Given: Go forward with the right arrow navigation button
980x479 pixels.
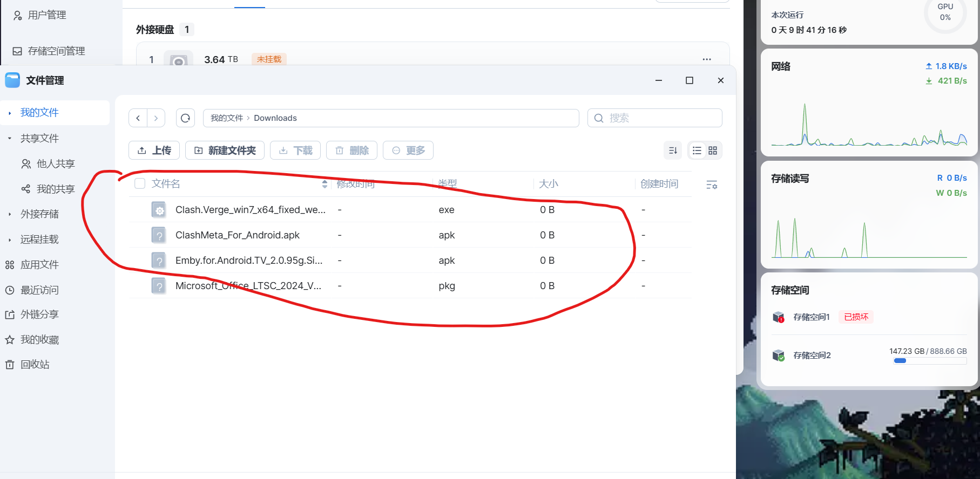Looking at the screenshot, I should [x=156, y=118].
